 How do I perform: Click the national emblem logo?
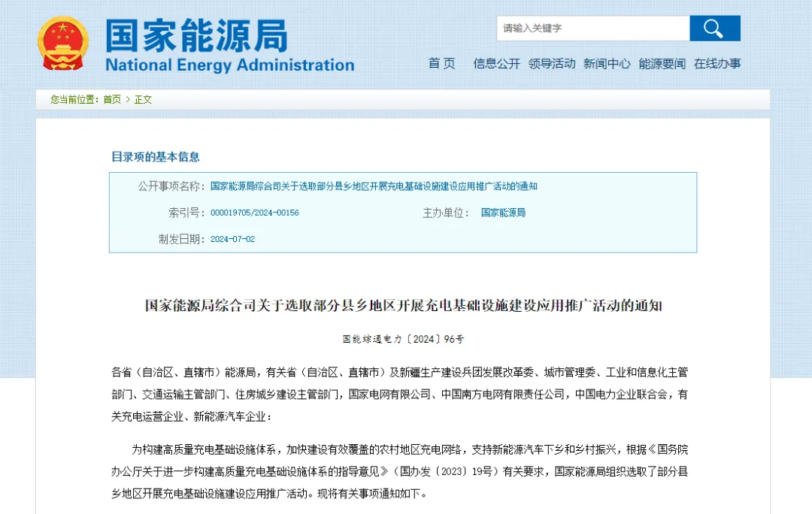click(x=63, y=41)
